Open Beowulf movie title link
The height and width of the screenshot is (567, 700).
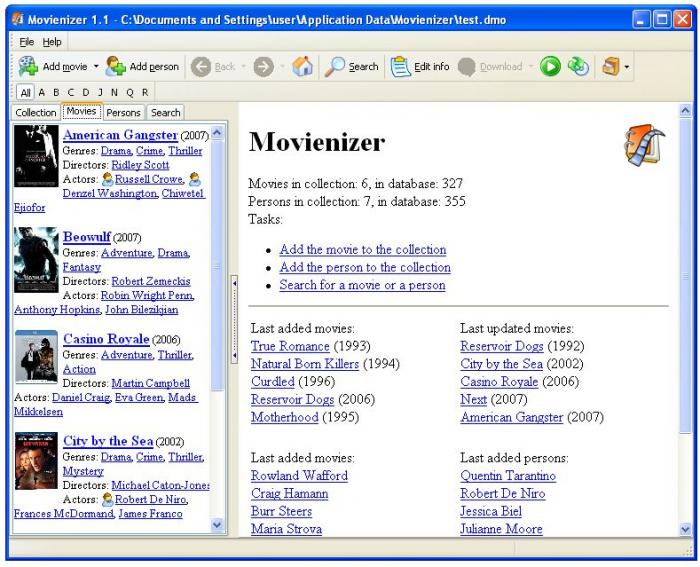87,237
